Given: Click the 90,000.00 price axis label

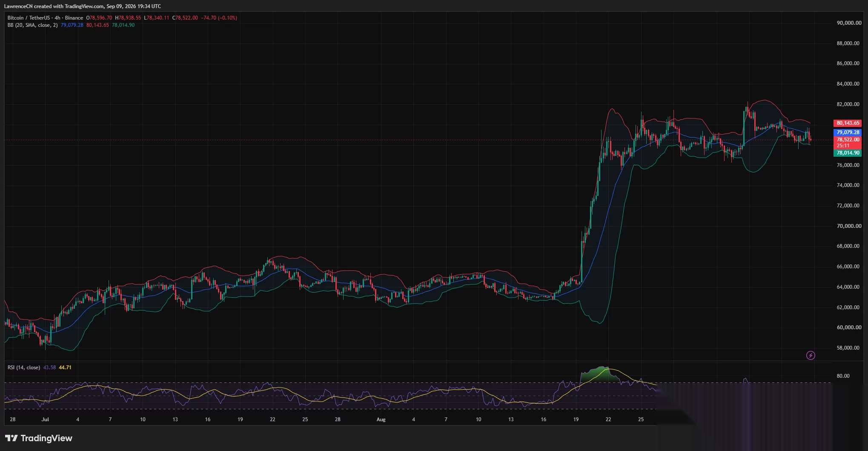Looking at the screenshot, I should pos(849,23).
